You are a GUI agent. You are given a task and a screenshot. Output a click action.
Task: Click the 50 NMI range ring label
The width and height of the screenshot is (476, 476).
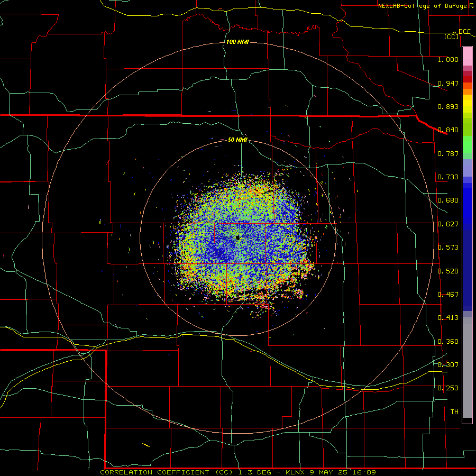click(x=237, y=140)
